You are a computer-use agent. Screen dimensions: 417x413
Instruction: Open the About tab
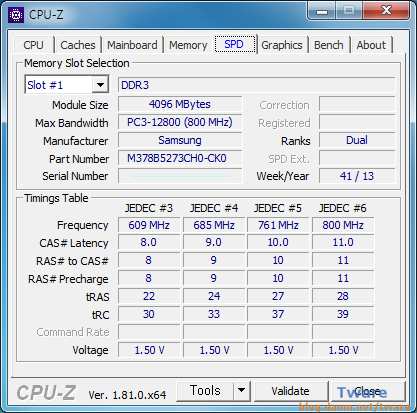click(x=371, y=45)
